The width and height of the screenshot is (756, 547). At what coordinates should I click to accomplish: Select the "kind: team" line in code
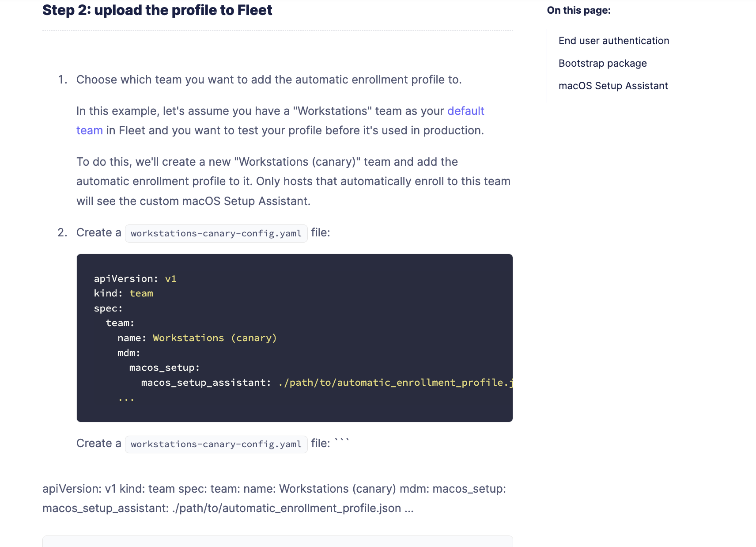coord(124,293)
